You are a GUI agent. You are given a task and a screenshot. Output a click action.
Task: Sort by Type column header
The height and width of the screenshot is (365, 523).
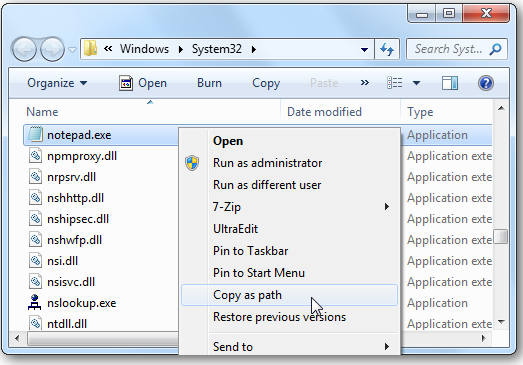[420, 112]
